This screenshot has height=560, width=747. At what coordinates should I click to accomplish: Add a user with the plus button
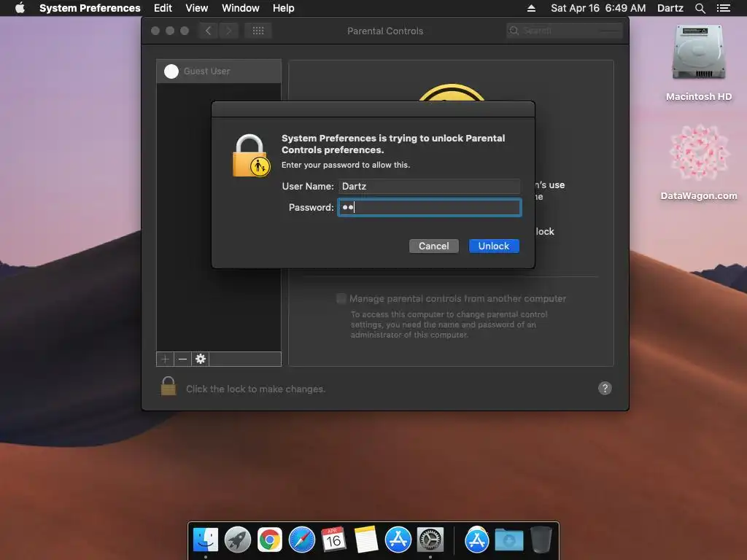[165, 359]
